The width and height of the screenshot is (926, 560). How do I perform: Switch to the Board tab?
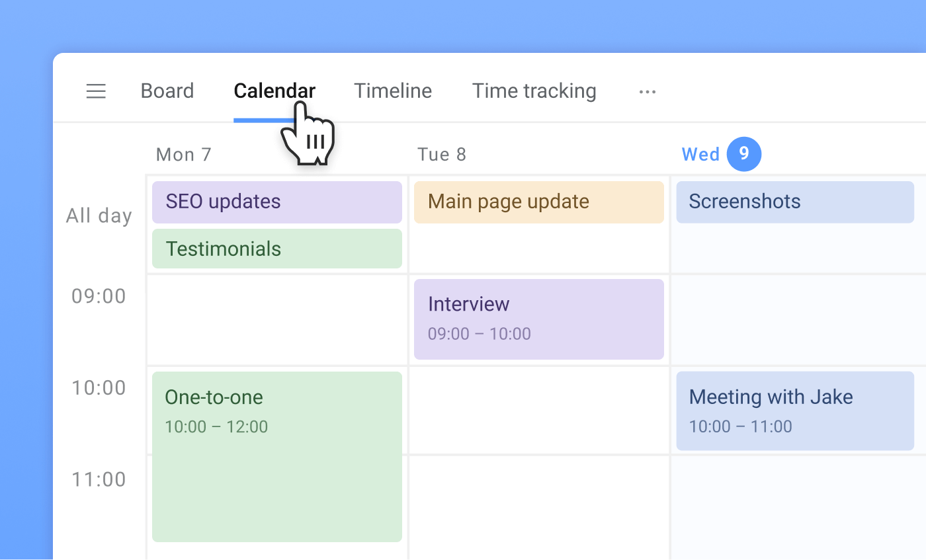point(167,91)
